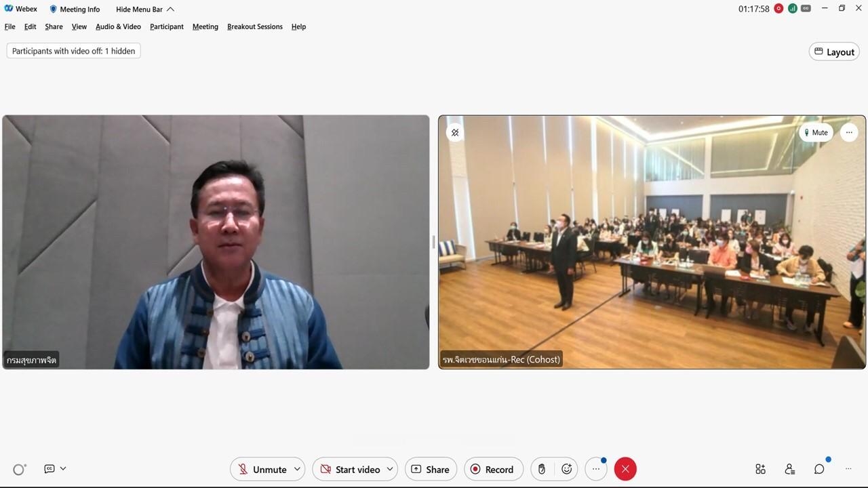Expand the video options arrow beside Start video
Viewport: 868px width, 488px height.
[390, 469]
